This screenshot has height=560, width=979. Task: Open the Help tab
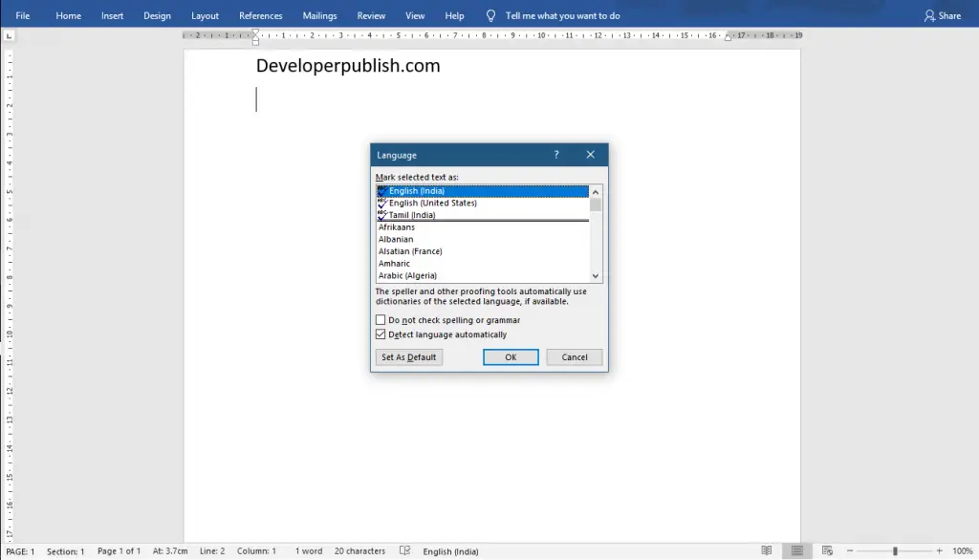454,15
